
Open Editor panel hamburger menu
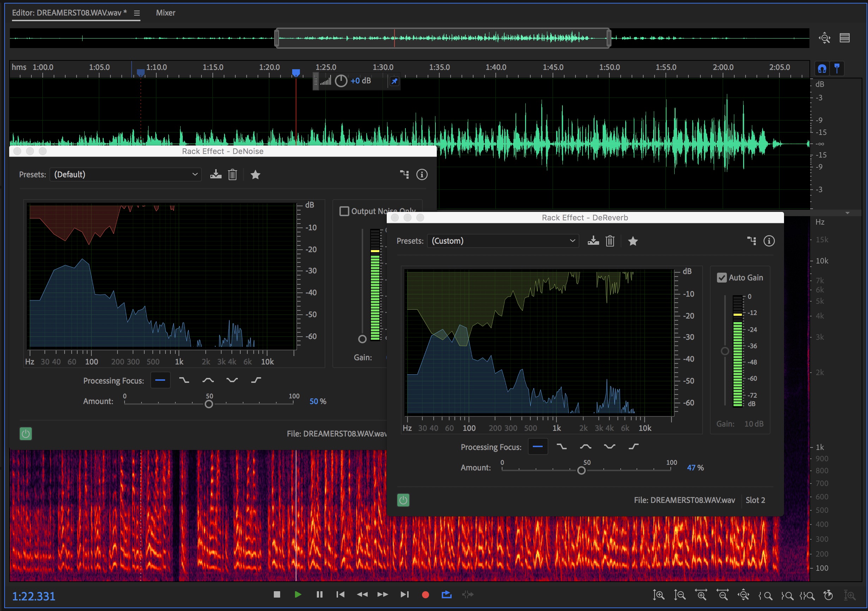pos(137,13)
